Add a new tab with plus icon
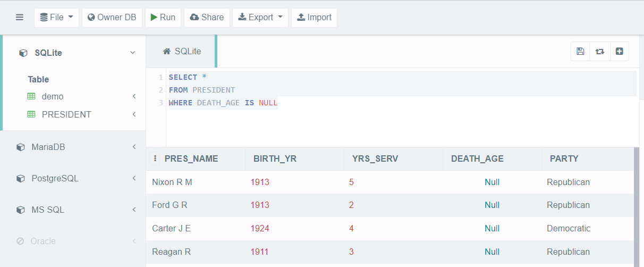This screenshot has height=267, width=644. click(620, 52)
